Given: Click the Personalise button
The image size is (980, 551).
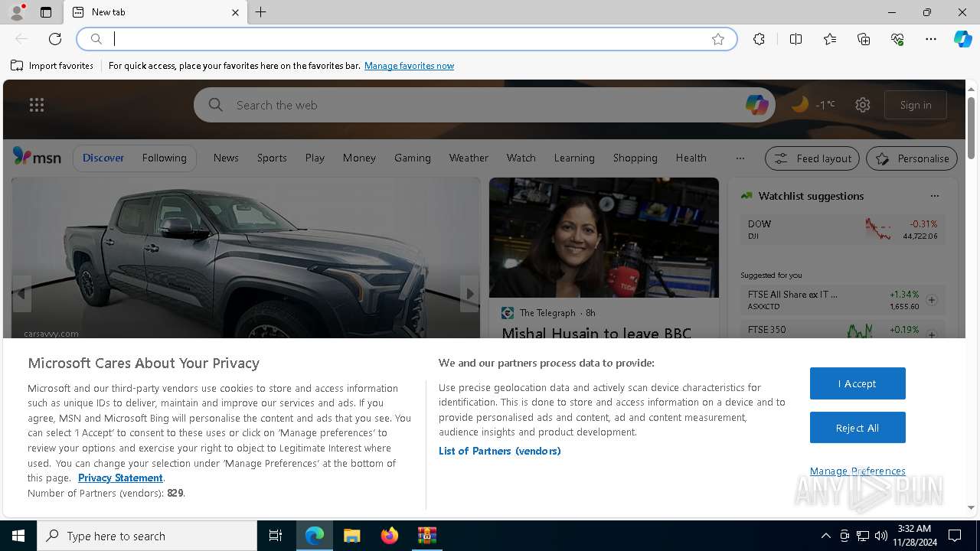Looking at the screenshot, I should coord(912,158).
